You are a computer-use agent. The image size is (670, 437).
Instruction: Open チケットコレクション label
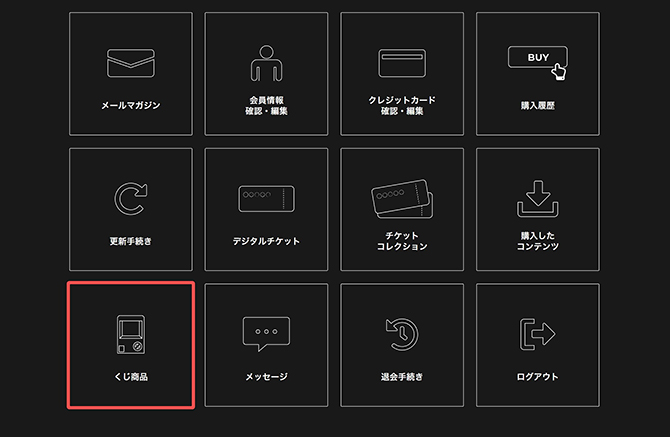[402, 241]
